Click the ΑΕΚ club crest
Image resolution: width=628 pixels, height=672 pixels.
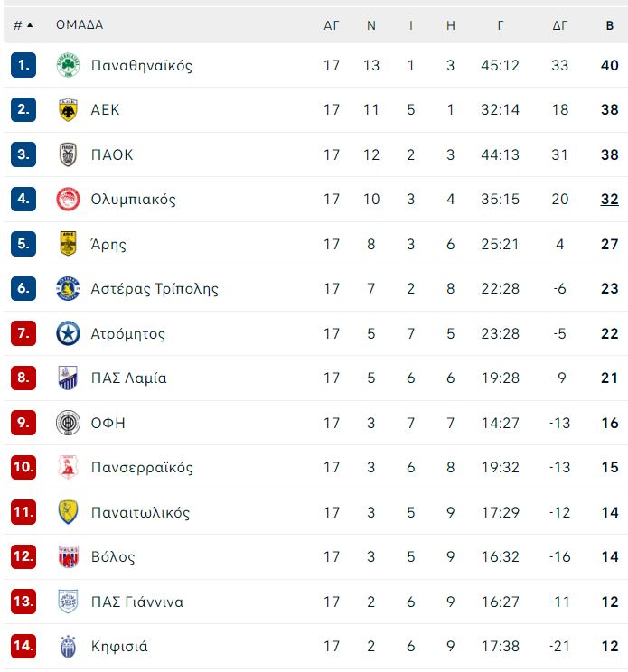[68, 109]
